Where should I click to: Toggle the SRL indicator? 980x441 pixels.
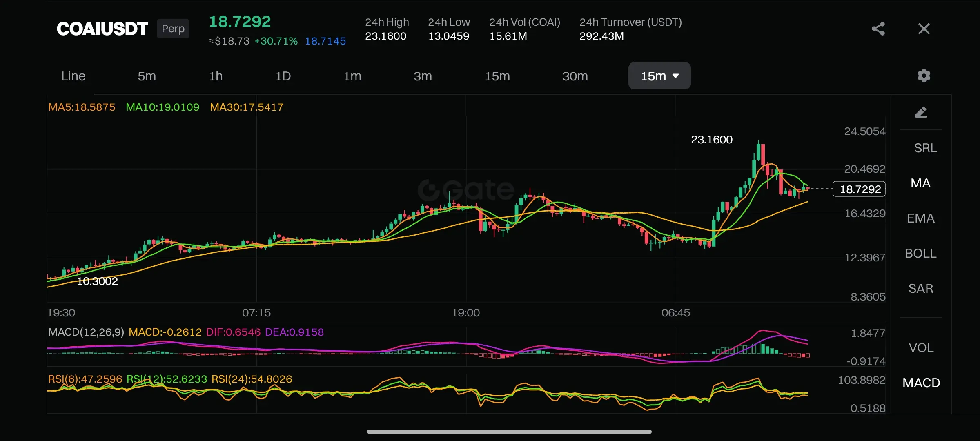(925, 148)
